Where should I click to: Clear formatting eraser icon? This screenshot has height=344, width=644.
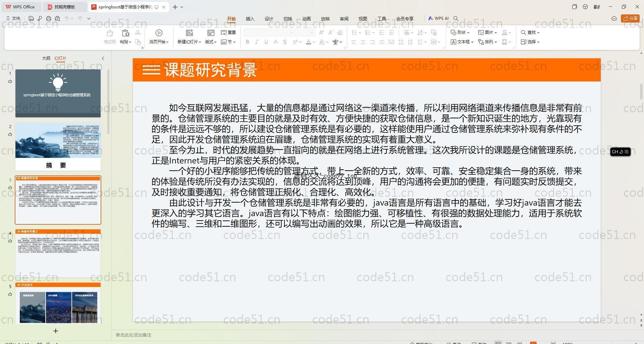tap(340, 33)
